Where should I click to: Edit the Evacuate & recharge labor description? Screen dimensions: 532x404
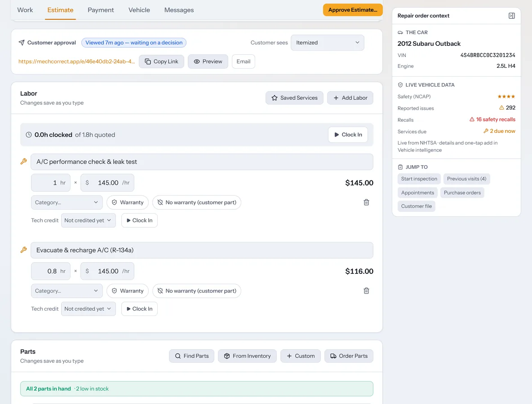click(x=202, y=250)
